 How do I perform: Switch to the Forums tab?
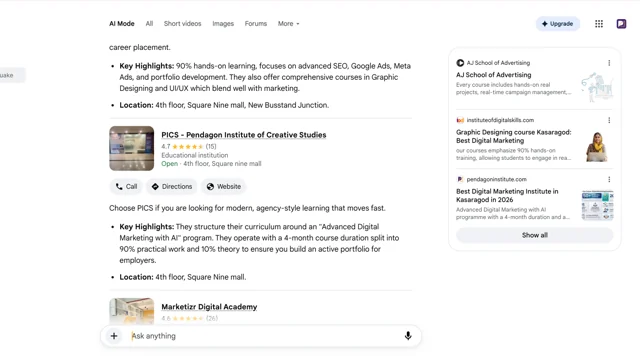coord(256,24)
